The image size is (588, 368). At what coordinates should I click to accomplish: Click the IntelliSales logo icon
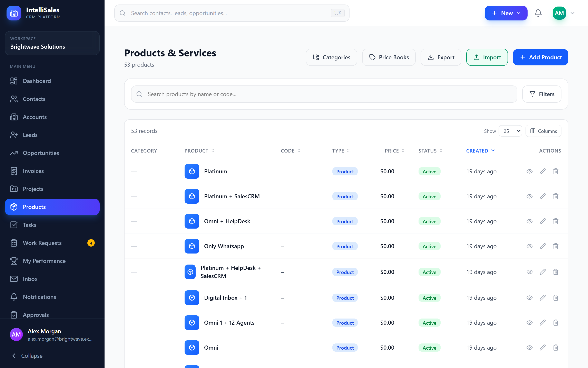coord(14,13)
